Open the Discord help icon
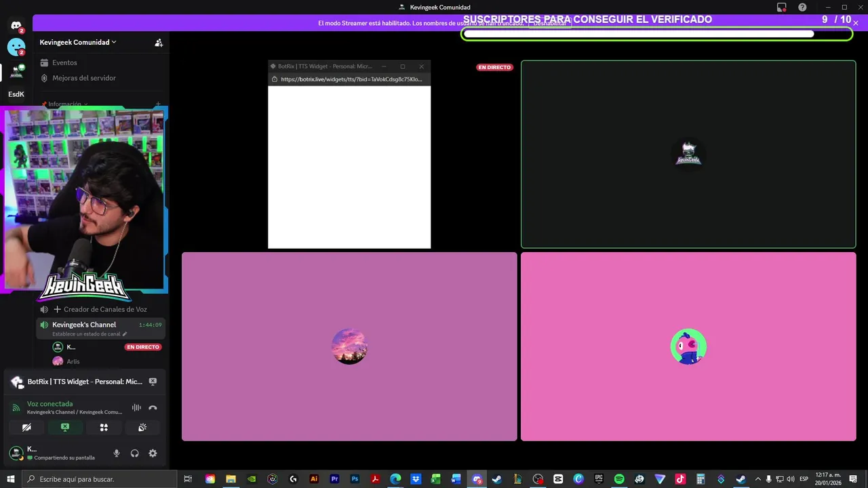The width and height of the screenshot is (868, 488). click(802, 7)
